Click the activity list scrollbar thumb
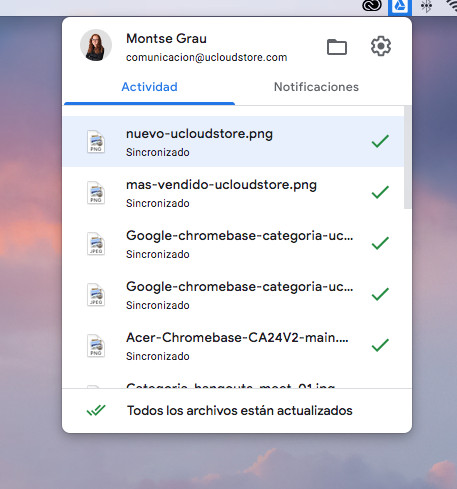This screenshot has width=457, height=489. click(407, 157)
